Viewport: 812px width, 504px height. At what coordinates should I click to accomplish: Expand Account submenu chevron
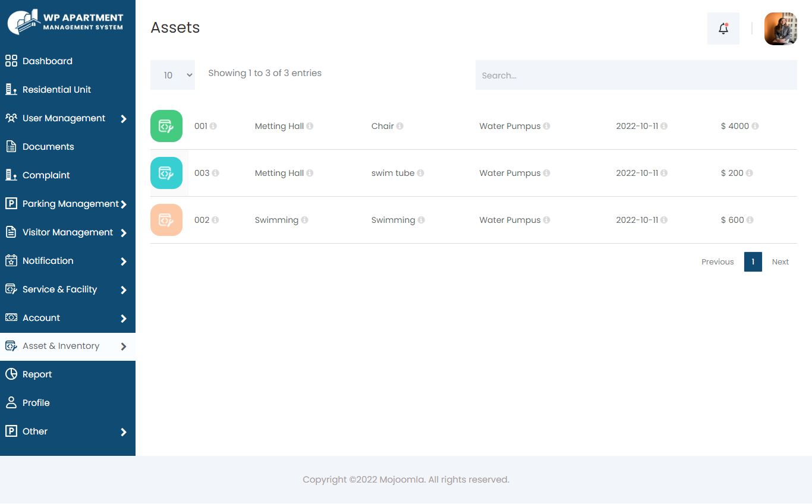(124, 319)
